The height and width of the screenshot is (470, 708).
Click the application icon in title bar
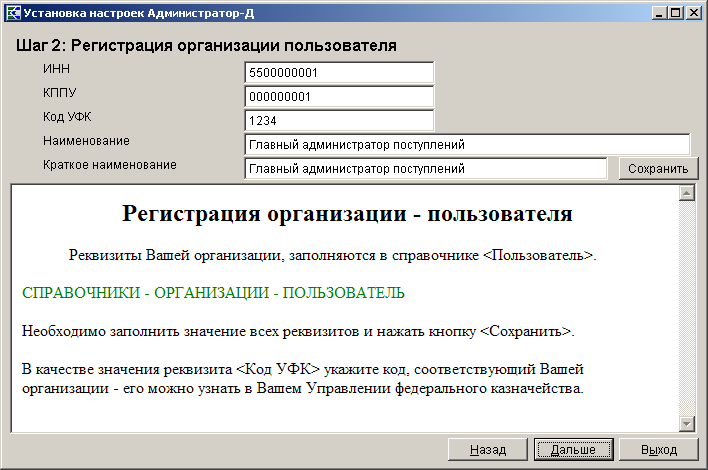click(x=13, y=13)
